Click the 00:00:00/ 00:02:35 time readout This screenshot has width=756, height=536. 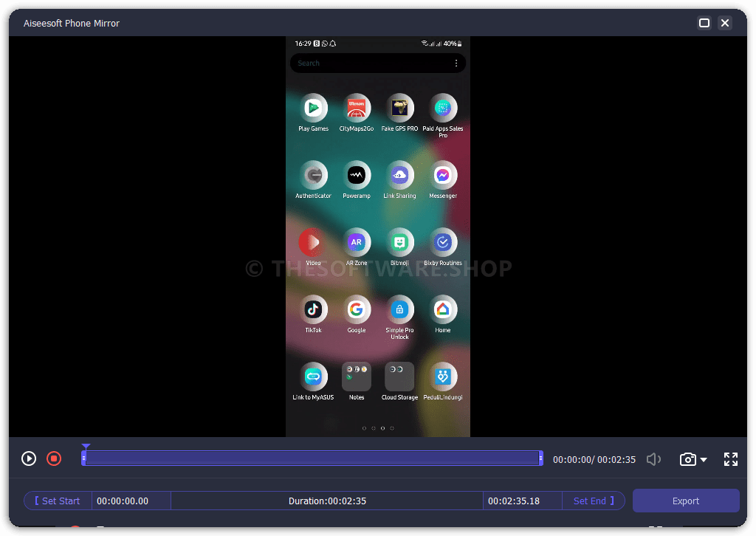coord(594,460)
